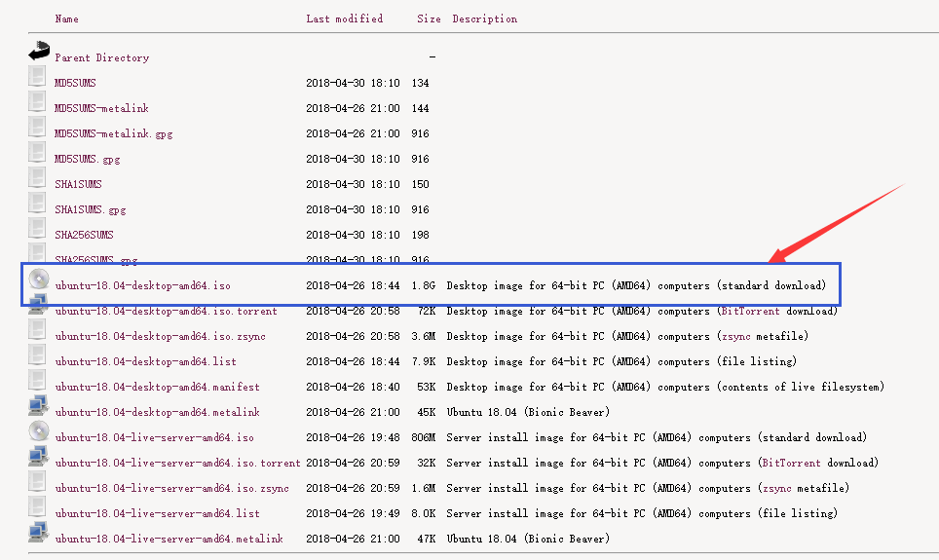Open ubuntu-18.04-desktop-amd64.iso.torrent link
This screenshot has width=939, height=560.
coord(166,312)
